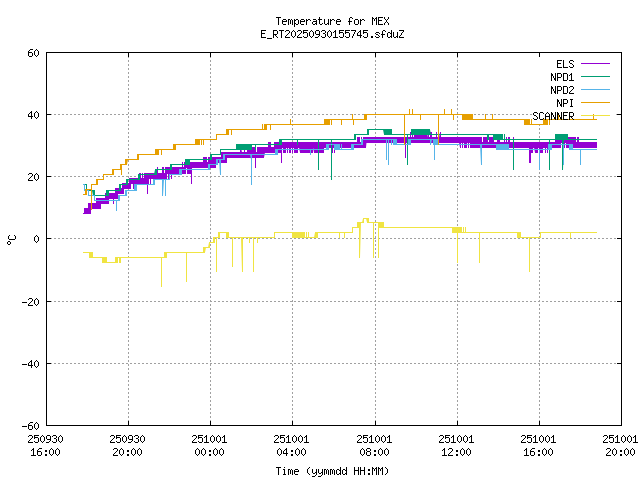Select the NPI legend label

[x=565, y=103]
